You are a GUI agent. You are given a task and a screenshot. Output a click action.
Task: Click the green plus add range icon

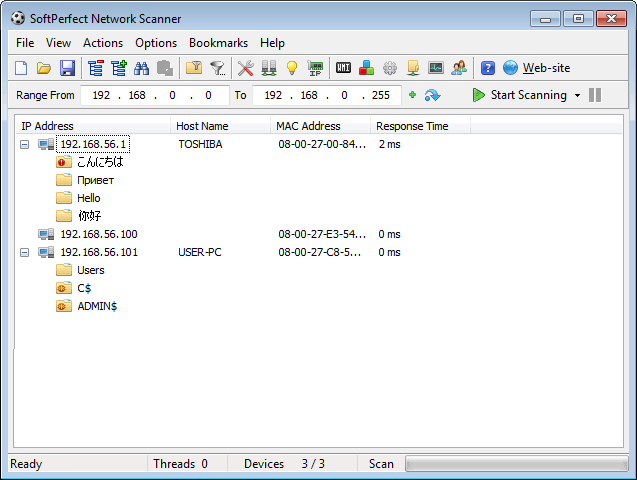coord(412,95)
